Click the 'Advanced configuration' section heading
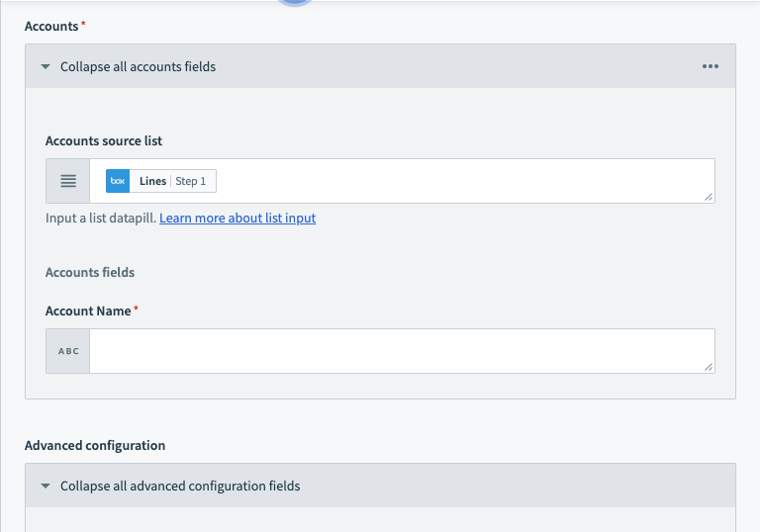 point(95,446)
